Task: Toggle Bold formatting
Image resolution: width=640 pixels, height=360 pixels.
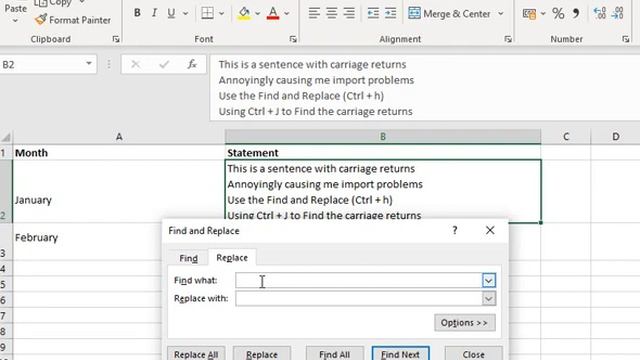Action: click(137, 13)
